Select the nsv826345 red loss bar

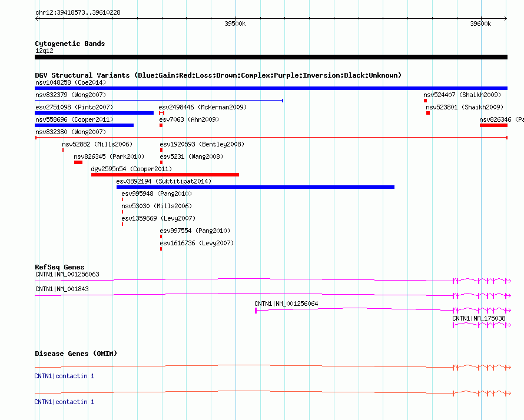click(78, 162)
